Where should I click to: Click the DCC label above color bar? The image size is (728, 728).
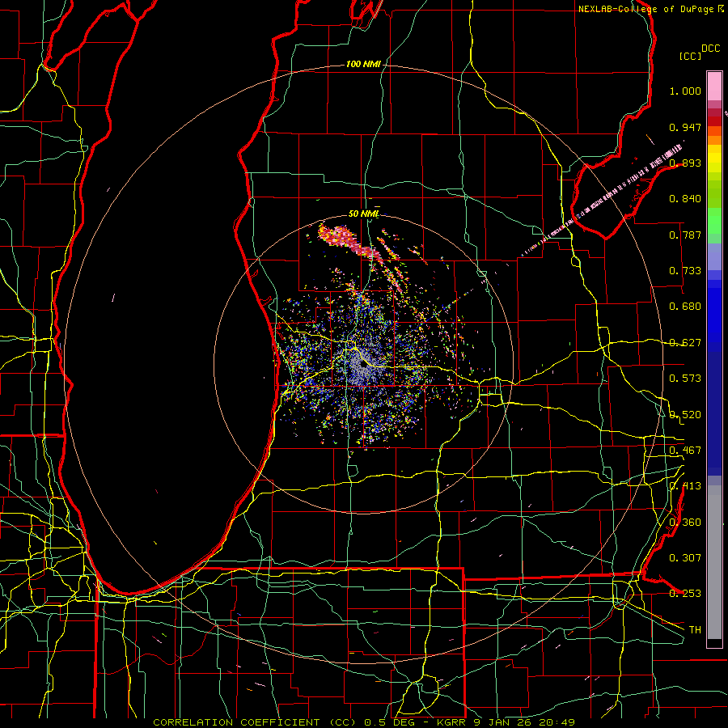710,49
